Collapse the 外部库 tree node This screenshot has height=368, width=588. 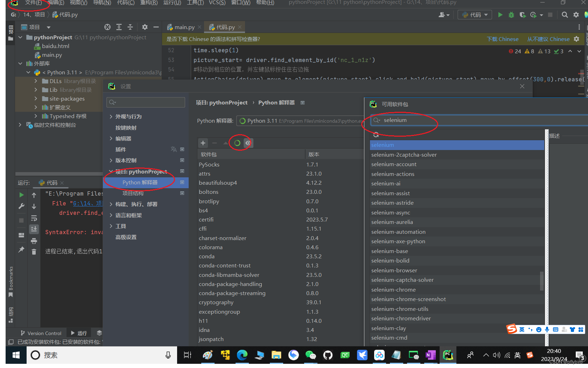20,63
